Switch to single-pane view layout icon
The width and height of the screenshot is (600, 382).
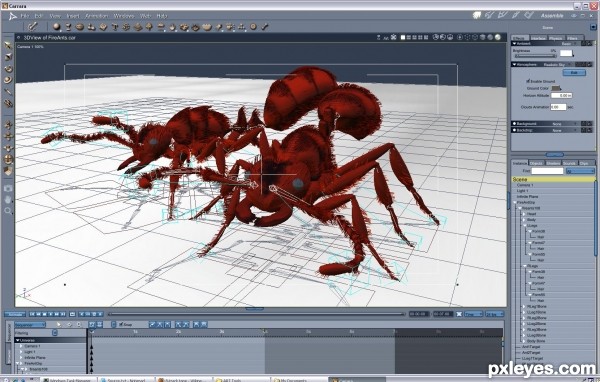[x=403, y=37]
